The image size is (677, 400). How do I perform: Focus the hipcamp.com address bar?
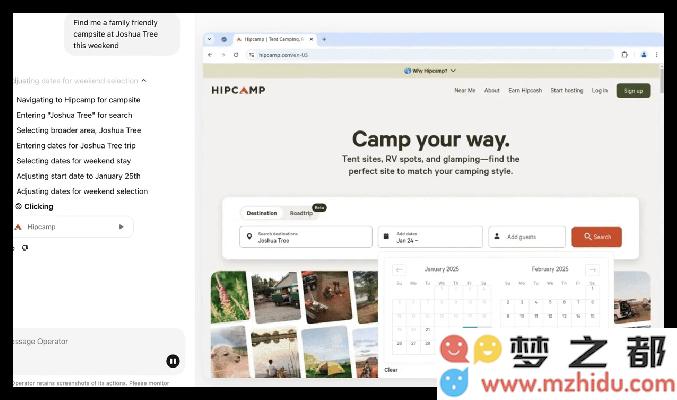pyautogui.click(x=432, y=55)
